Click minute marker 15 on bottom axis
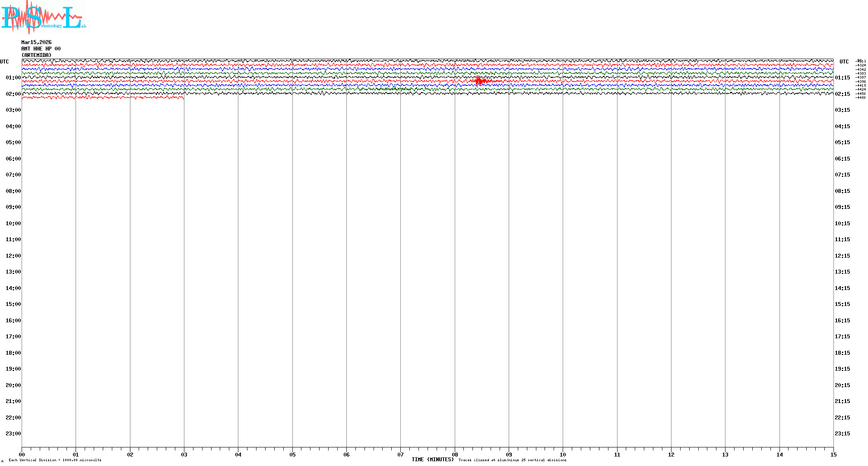The image size is (868, 466). pos(833,455)
